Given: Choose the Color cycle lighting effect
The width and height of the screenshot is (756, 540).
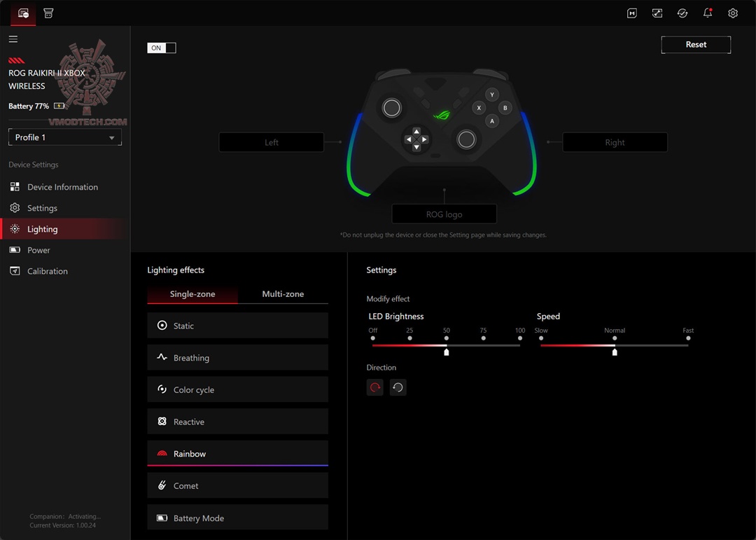Looking at the screenshot, I should [238, 389].
